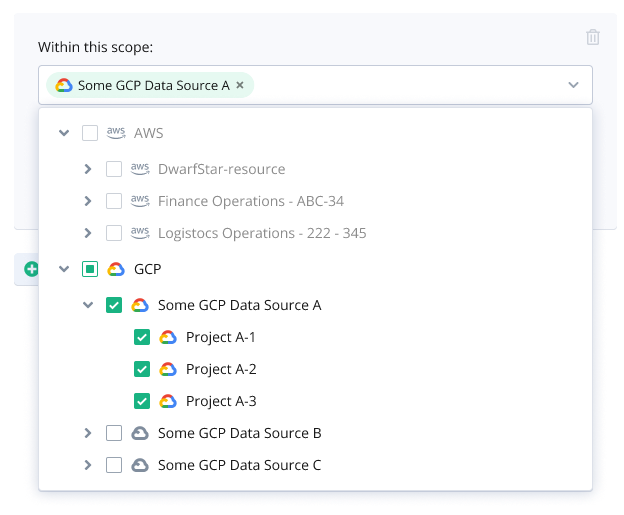Check the Some GCP Data Source B checkbox
624x515 pixels.
pos(114,433)
